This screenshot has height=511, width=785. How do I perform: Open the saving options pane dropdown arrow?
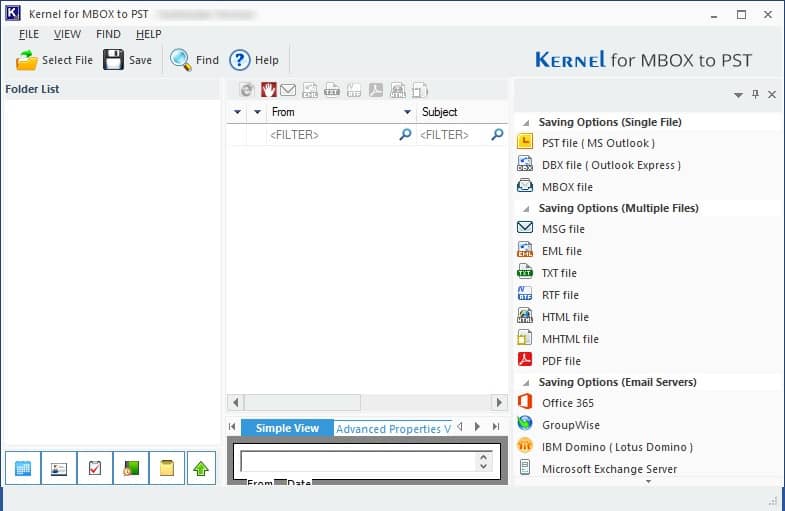click(x=738, y=95)
